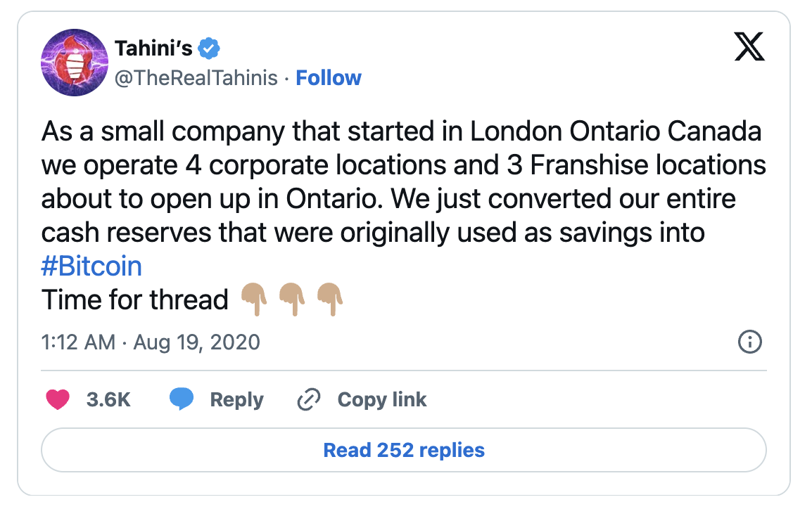Image resolution: width=812 pixels, height=509 pixels.
Task: Click the blue verified badge
Action: [x=210, y=49]
